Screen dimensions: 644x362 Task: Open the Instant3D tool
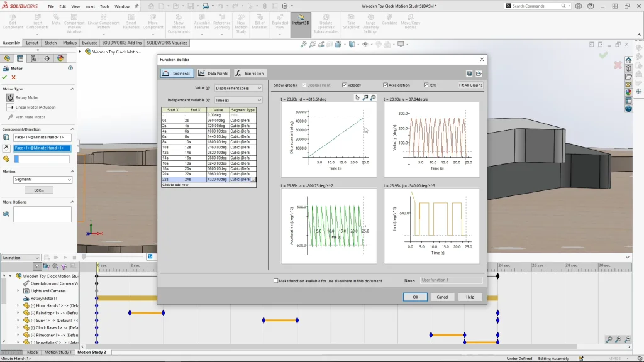point(301,20)
